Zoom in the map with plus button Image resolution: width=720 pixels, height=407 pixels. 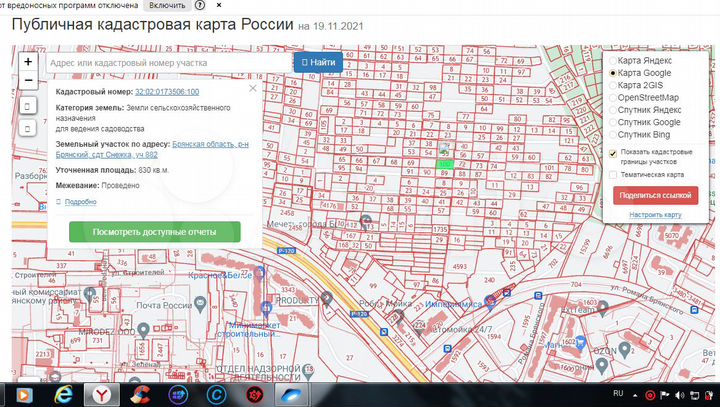(x=28, y=62)
